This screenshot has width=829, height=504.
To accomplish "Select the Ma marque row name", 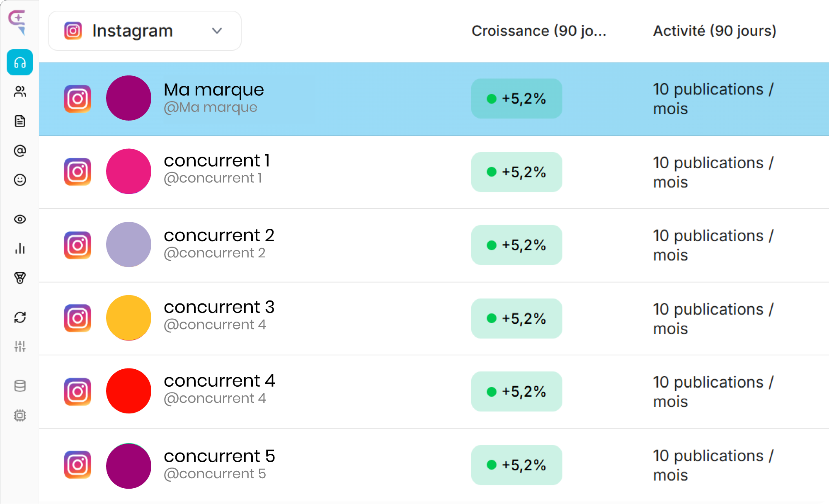I will coord(213,90).
